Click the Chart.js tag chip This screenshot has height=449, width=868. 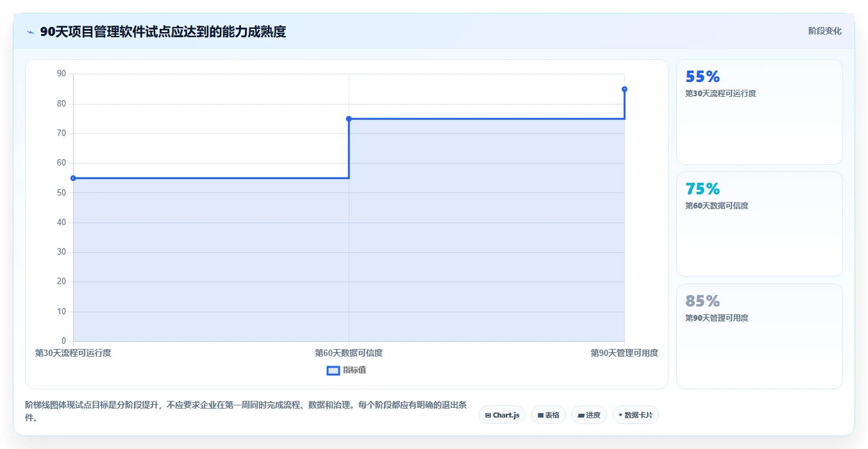click(x=502, y=415)
